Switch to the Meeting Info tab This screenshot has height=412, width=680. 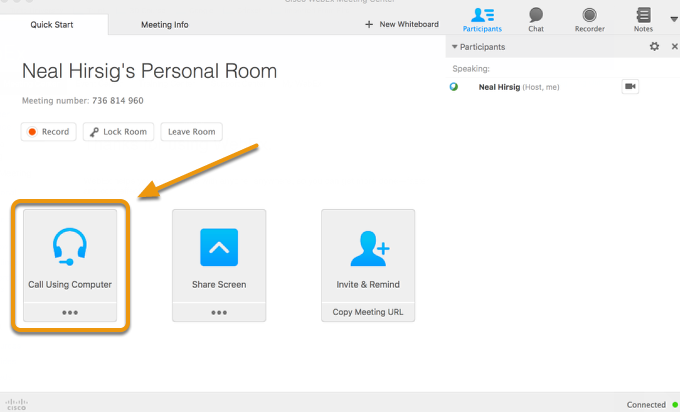point(165,25)
